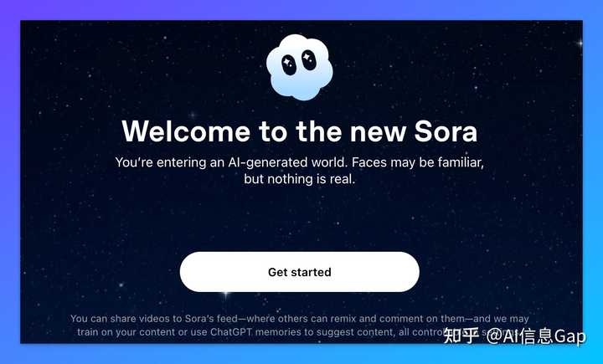Click the bright star sparkle beneath Get started

coord(226,295)
